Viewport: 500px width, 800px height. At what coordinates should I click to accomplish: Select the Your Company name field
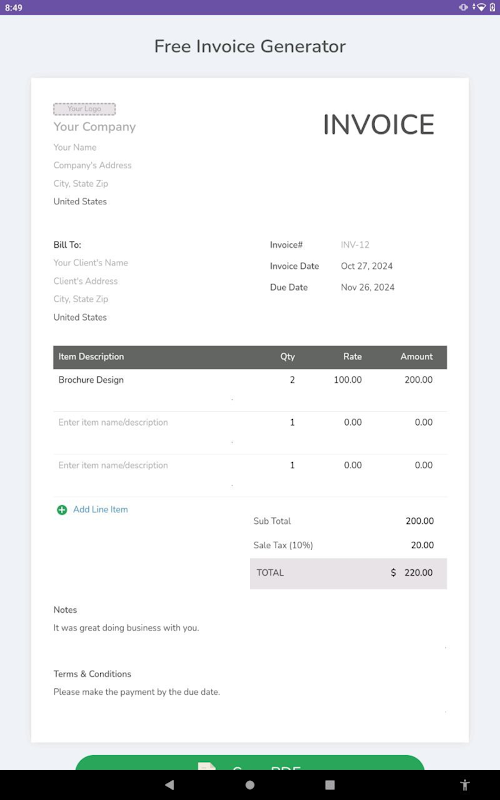(x=95, y=127)
